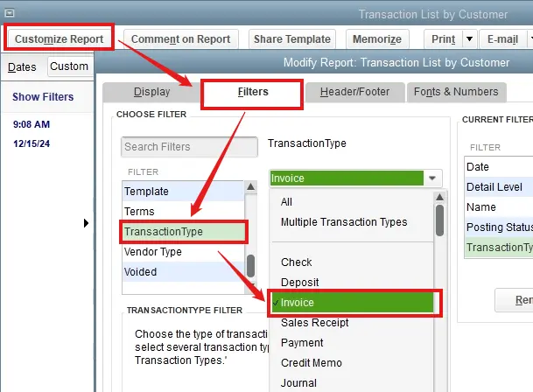The image size is (533, 392).
Task: Click the dropdown list scrollbar thumb
Action: [x=440, y=220]
